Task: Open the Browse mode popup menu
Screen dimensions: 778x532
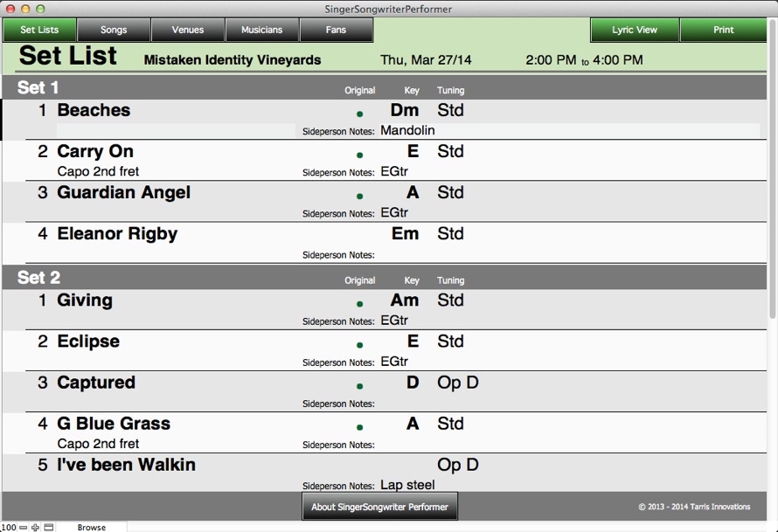Action: pyautogui.click(x=92, y=528)
